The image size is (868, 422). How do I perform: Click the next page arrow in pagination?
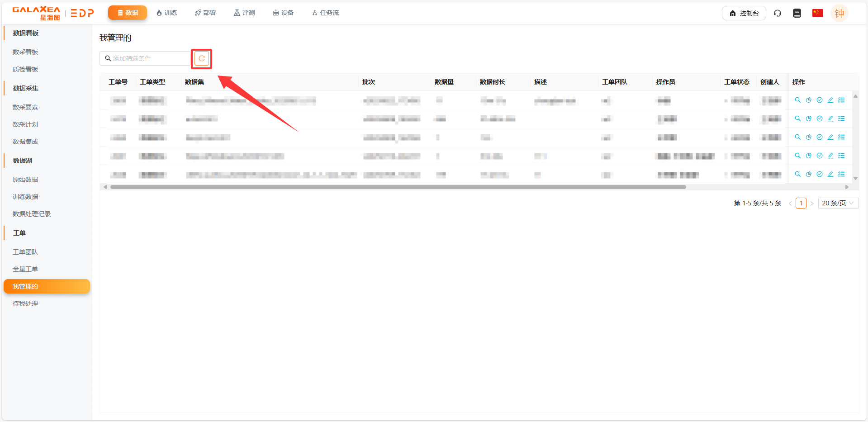point(812,204)
